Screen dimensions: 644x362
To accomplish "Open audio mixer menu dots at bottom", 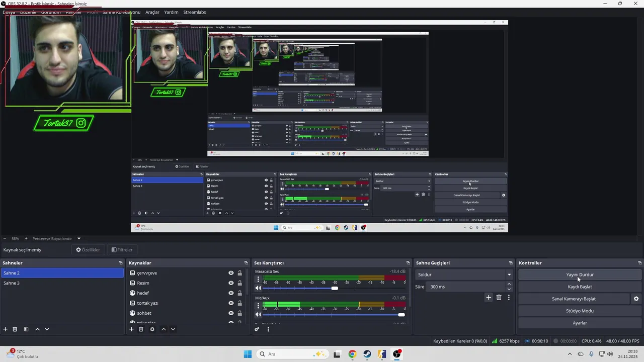I will 268,329.
